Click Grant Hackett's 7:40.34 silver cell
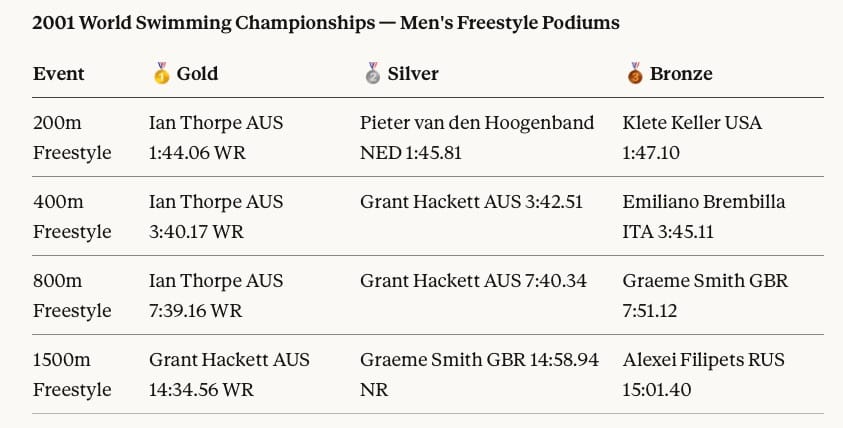The width and height of the screenshot is (843, 428). click(x=472, y=281)
